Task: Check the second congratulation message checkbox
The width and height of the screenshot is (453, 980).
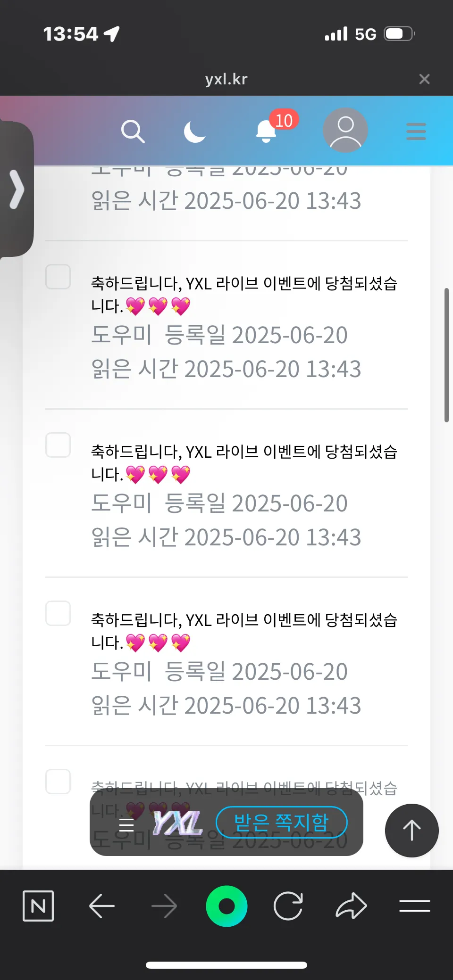Action: pos(58,445)
